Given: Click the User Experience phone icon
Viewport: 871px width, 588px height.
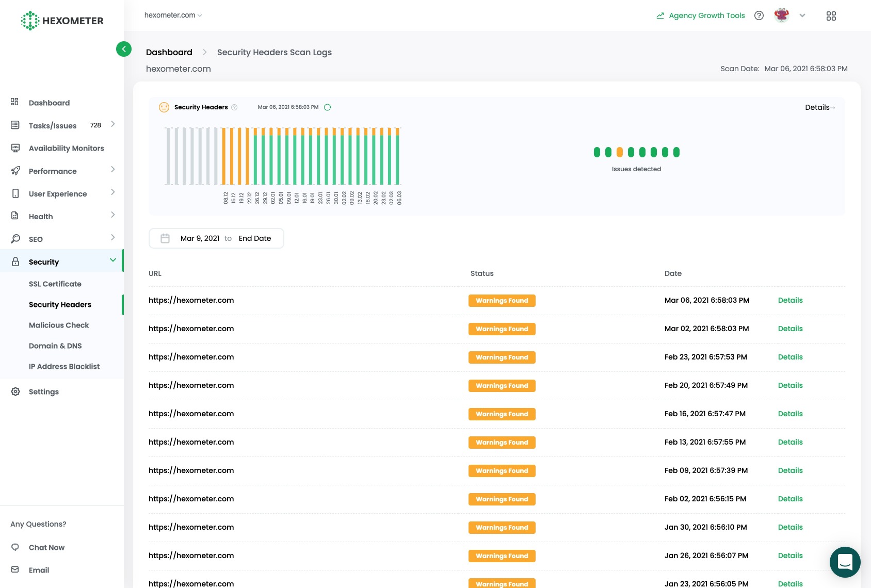Looking at the screenshot, I should click(15, 193).
